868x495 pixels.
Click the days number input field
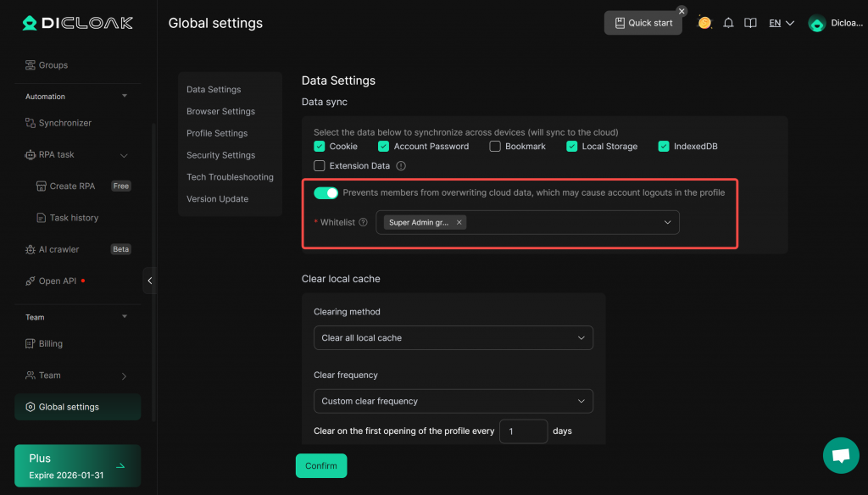coord(523,431)
